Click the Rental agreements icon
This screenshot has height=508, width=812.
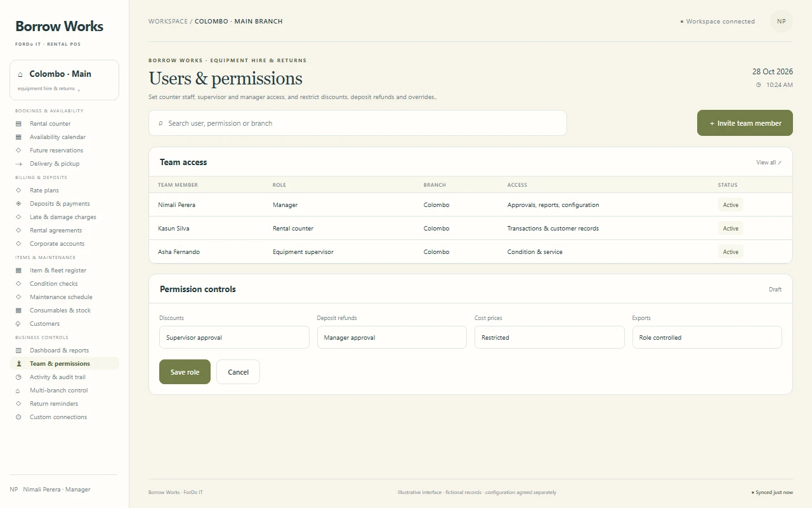(x=18, y=231)
